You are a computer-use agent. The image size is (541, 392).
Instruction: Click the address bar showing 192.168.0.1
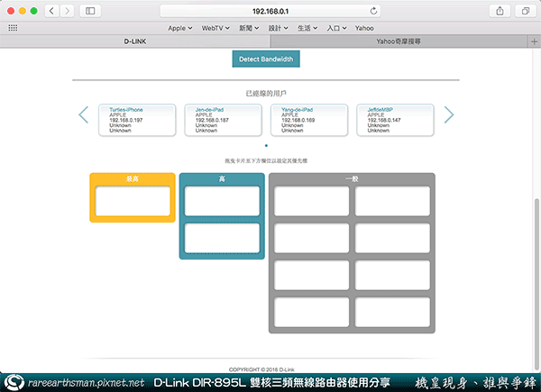270,11
